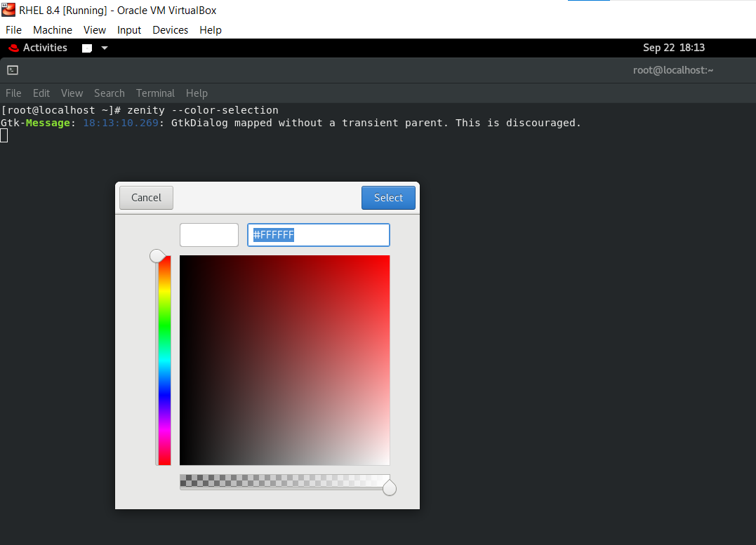The image size is (756, 545).
Task: Click the #FFFFFF hex input field
Action: point(318,234)
